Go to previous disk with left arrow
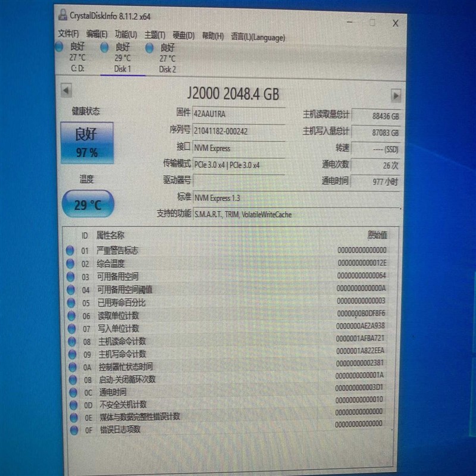This screenshot has height=476, width=476. point(66,90)
